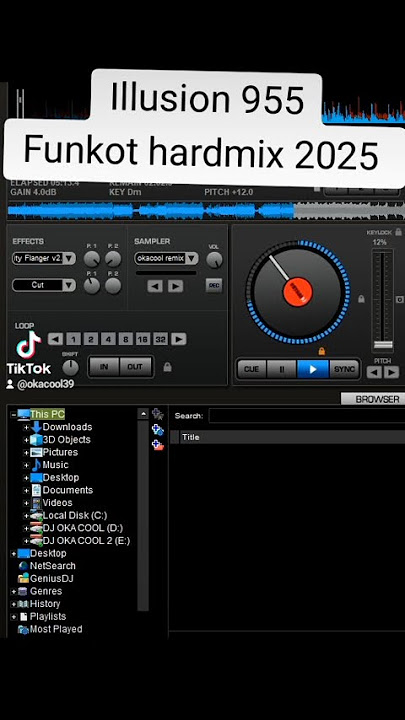Click the small reset button beside the pitch fader
405x720 pixels.
pos(399,299)
